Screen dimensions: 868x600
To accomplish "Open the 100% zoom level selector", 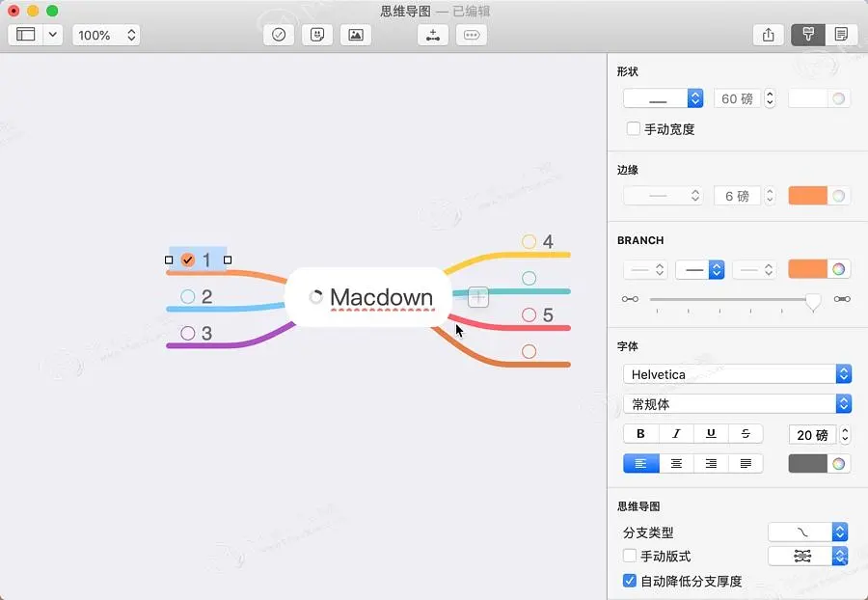I will pos(106,35).
